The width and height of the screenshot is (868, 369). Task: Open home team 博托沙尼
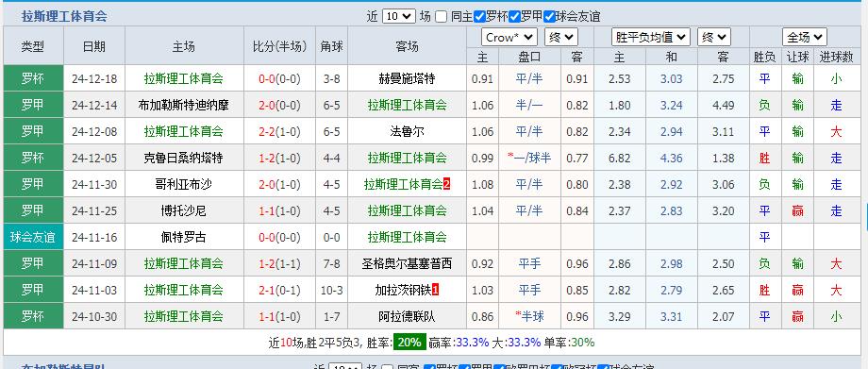tap(183, 210)
